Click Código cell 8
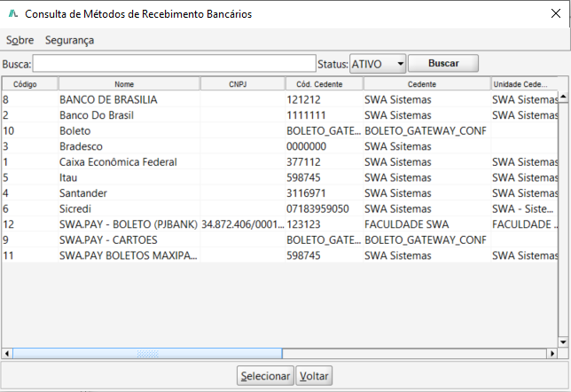The image size is (571, 392). (x=5, y=99)
